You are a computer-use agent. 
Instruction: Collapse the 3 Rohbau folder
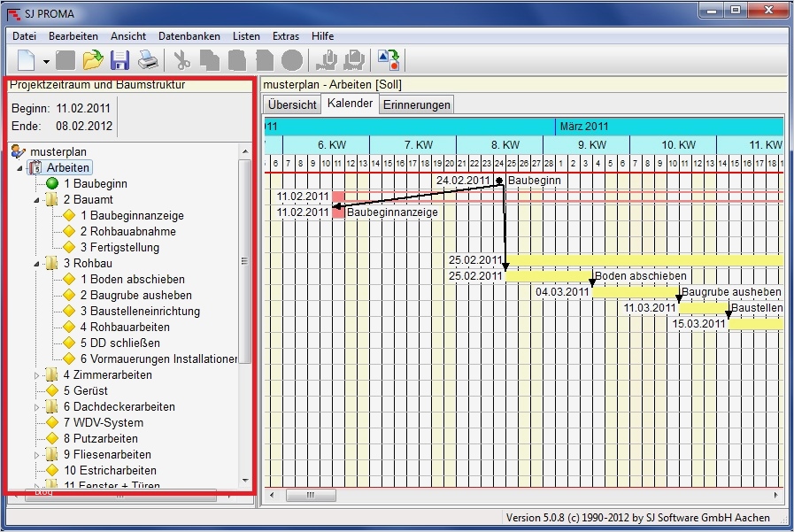click(x=36, y=264)
